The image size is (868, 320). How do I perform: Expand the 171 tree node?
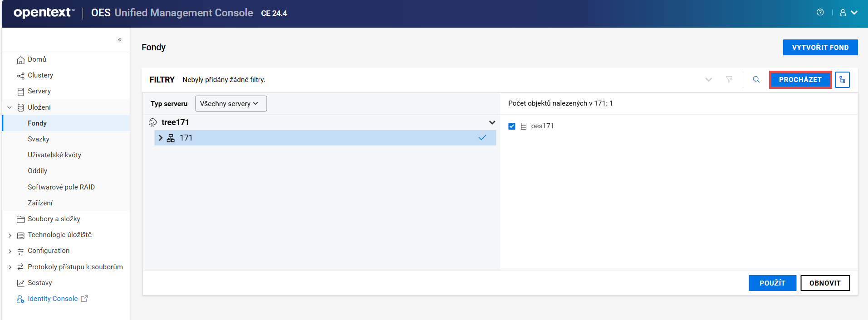point(161,138)
